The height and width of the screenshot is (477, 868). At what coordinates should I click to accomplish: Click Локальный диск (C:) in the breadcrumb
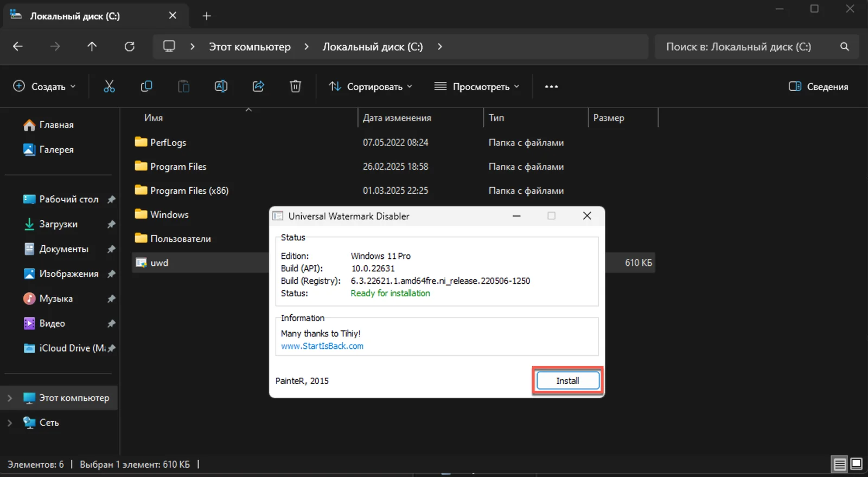click(373, 47)
